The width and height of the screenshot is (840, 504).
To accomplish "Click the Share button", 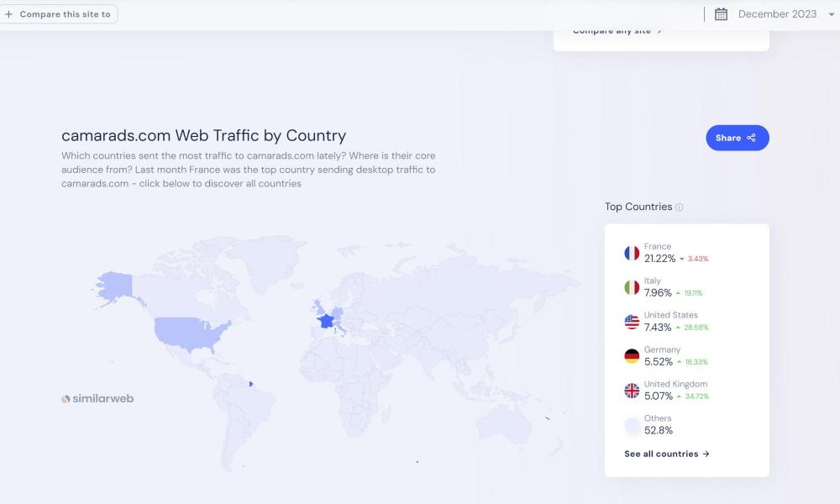I will pos(737,138).
